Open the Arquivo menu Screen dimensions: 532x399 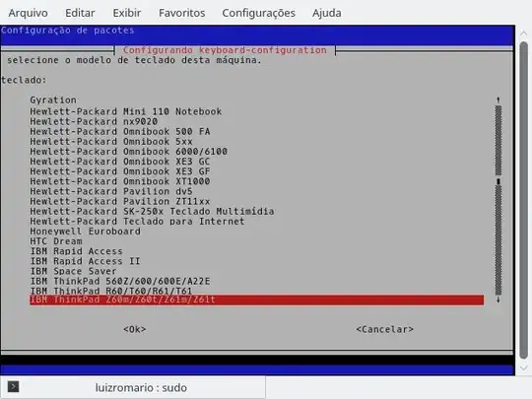28,13
